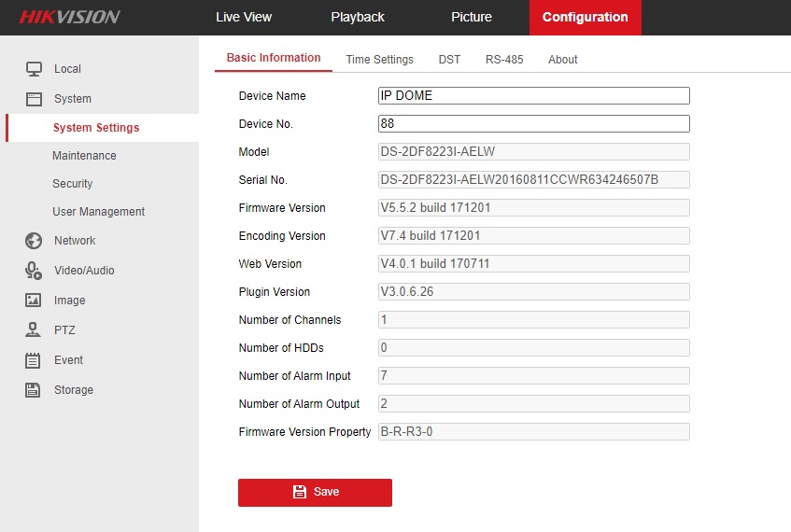Click the Video/Audio microphone icon
Viewport: 791px width, 532px height.
pos(34,271)
